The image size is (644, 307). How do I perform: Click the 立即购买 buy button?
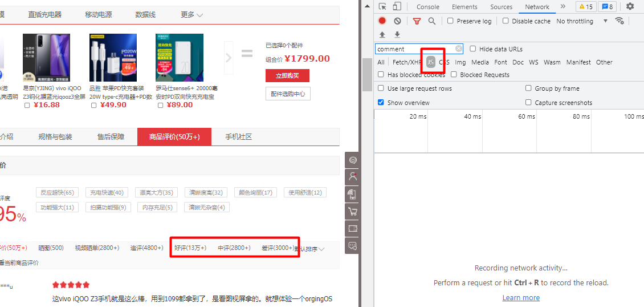[x=287, y=76]
